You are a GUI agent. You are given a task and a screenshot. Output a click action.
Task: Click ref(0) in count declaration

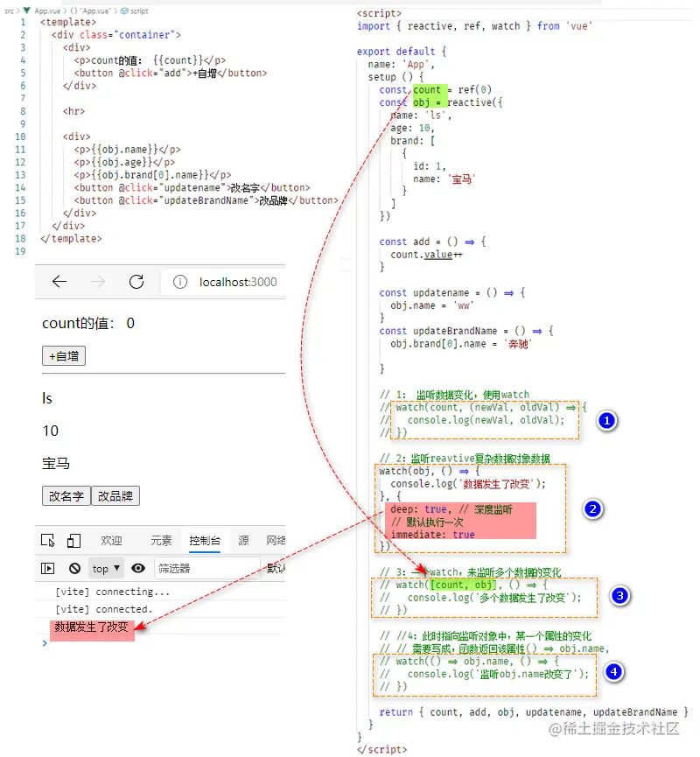pos(474,90)
